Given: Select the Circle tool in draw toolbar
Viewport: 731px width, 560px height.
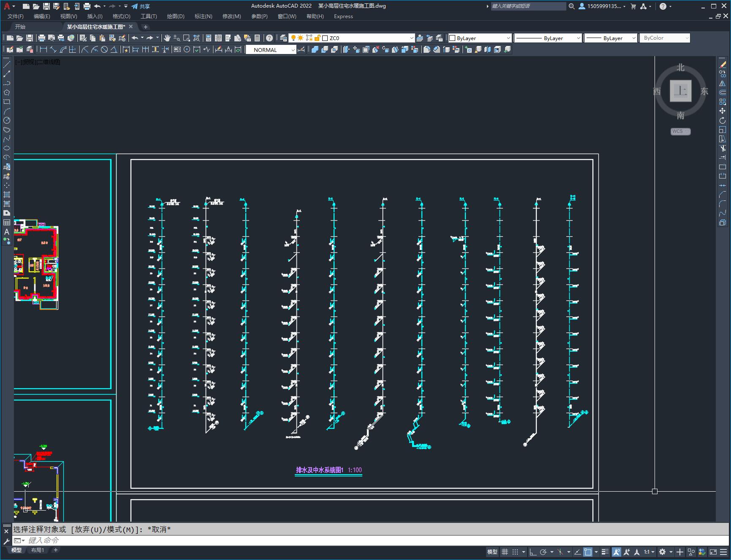Looking at the screenshot, I should click(7, 120).
